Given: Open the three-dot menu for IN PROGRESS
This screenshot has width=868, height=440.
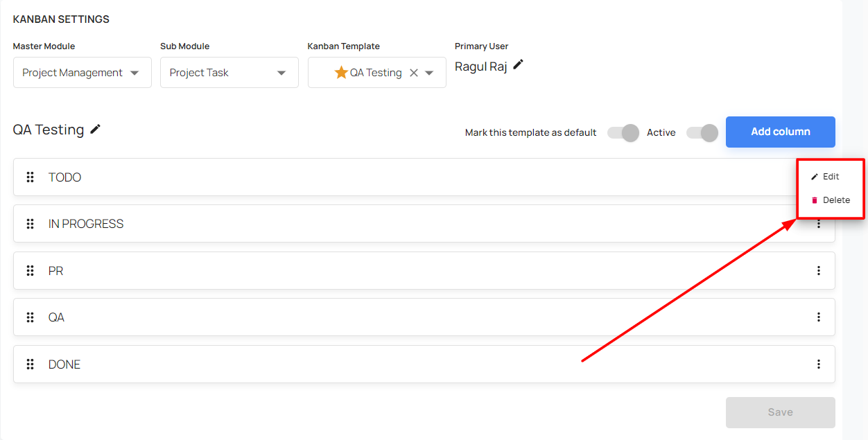Looking at the screenshot, I should tap(819, 224).
